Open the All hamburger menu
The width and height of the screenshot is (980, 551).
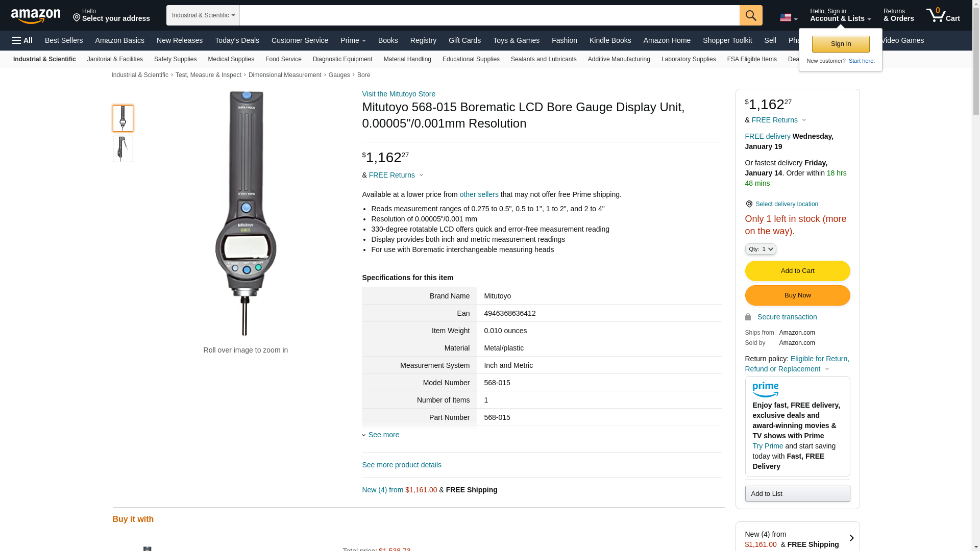click(22, 40)
